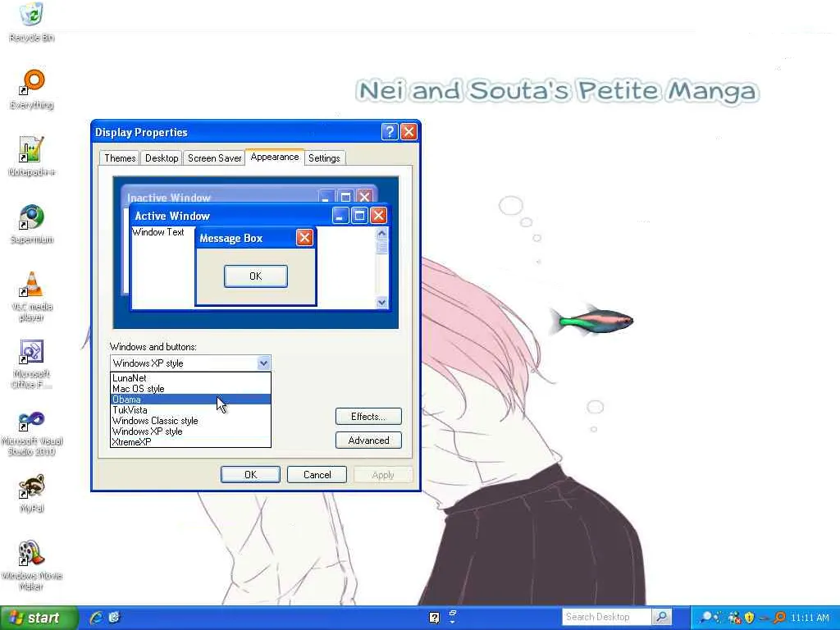Select Windows XP style in the list
Image resolution: width=840 pixels, height=630 pixels.
[x=190, y=431]
